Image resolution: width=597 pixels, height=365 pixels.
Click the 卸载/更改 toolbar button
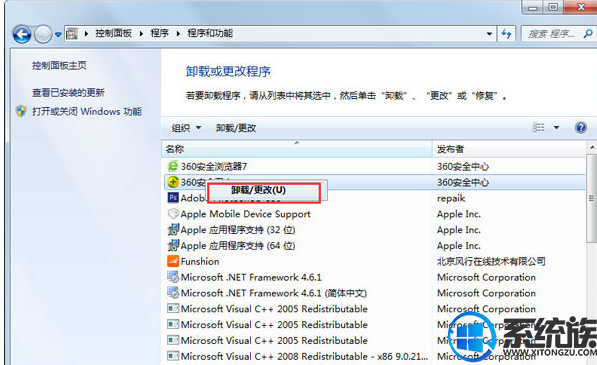click(x=236, y=128)
